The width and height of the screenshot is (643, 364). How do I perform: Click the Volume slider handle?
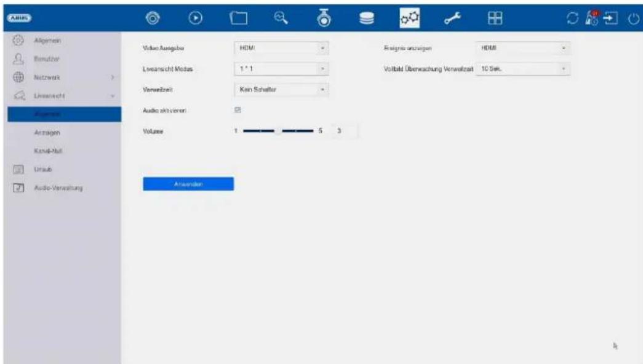[278, 131]
